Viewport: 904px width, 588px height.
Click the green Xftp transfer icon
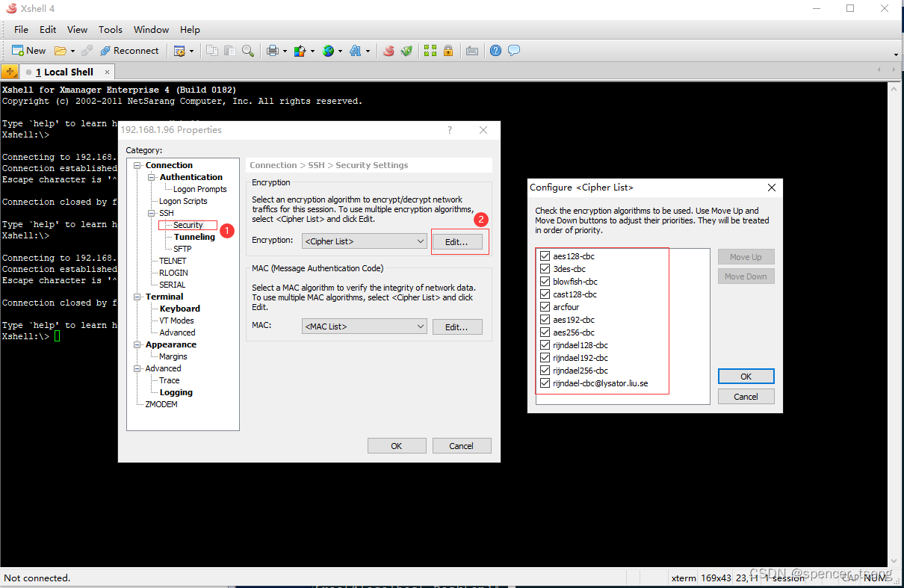pos(406,51)
